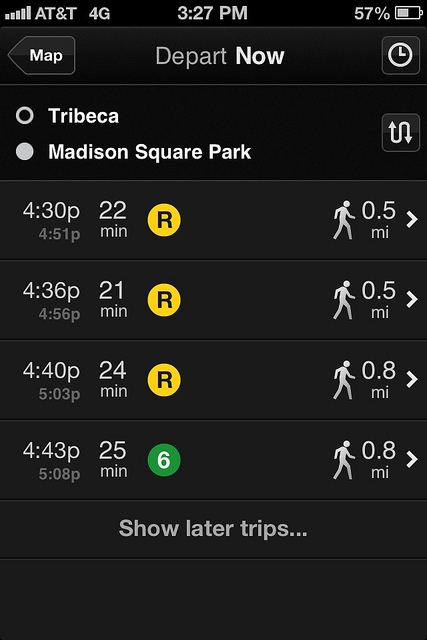427x640 pixels.
Task: Edit the Madison Square Park destination
Action: [x=149, y=152]
